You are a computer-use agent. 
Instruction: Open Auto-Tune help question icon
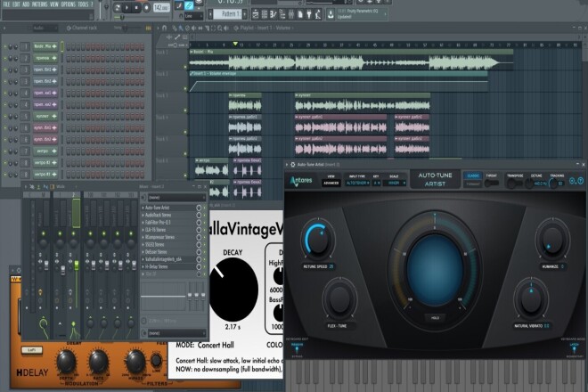coord(580,181)
